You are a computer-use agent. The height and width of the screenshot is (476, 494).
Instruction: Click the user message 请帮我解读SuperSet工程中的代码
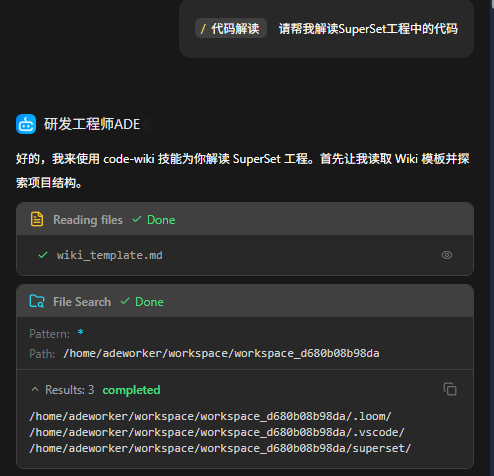pyautogui.click(x=368, y=29)
